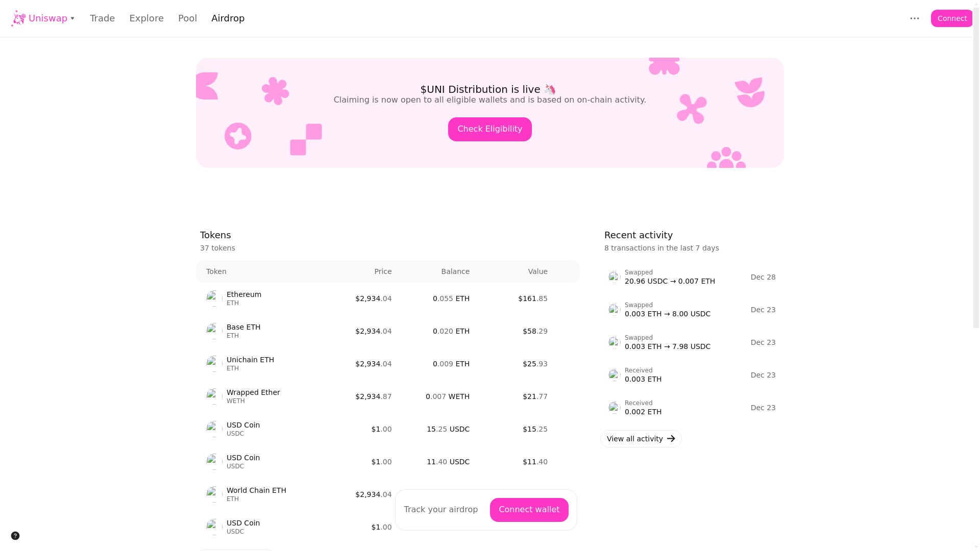The width and height of the screenshot is (980, 551).
Task: Click icon for swap to 7.98 USDC
Action: pos(615,342)
